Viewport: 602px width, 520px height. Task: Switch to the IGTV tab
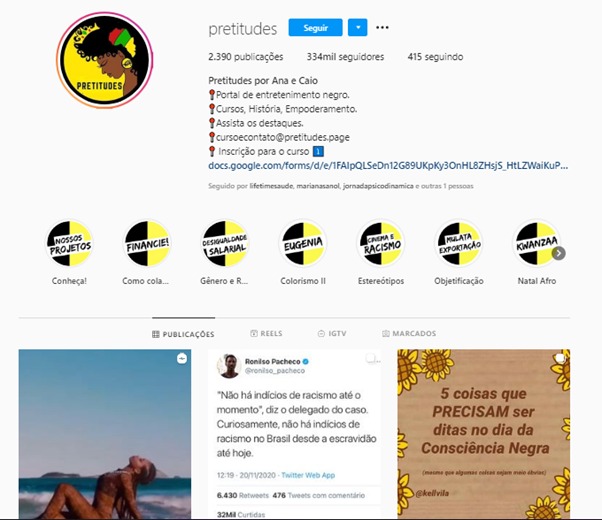332,333
